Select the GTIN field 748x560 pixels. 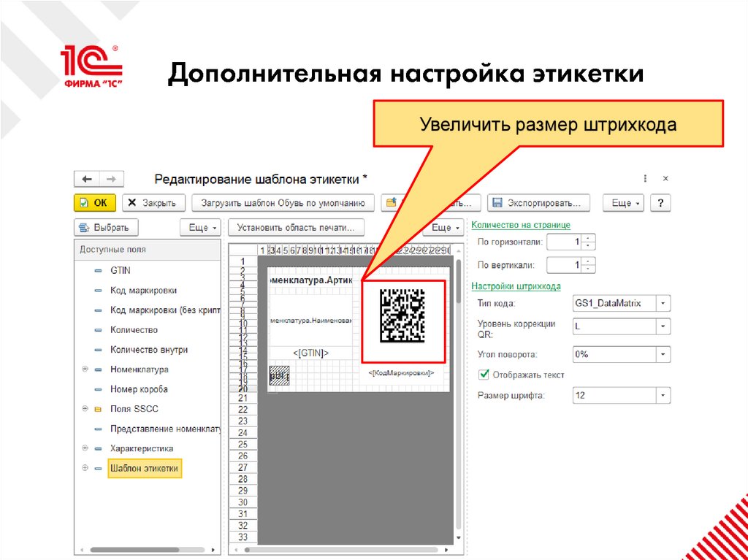coord(121,270)
